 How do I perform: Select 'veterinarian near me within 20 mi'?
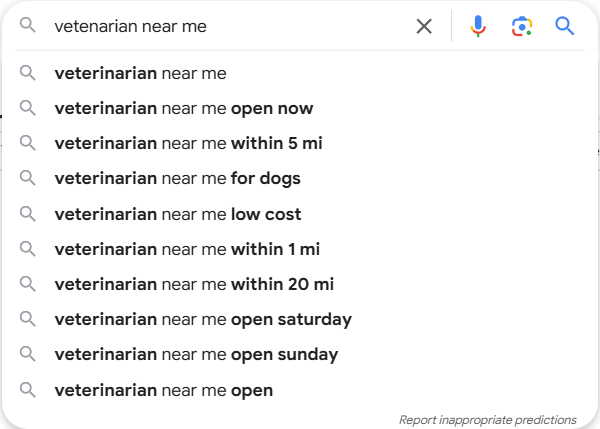click(300, 284)
